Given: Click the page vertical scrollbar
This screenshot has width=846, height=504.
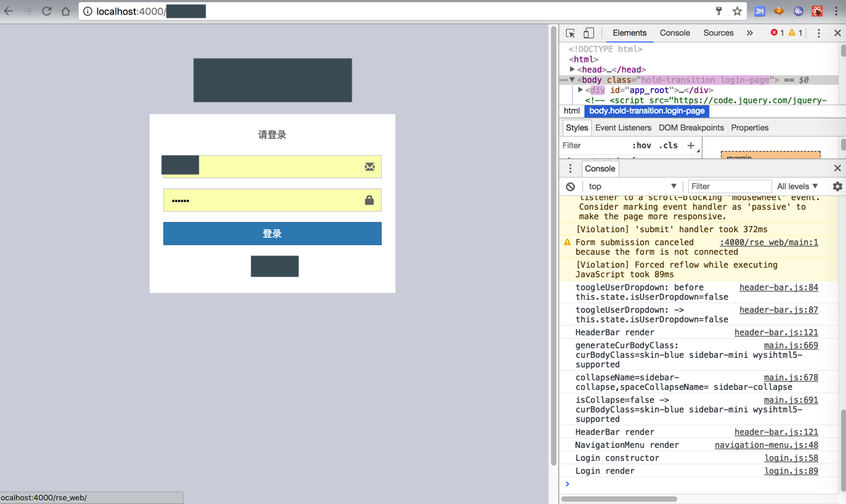Looking at the screenshot, I should pos(553,246).
